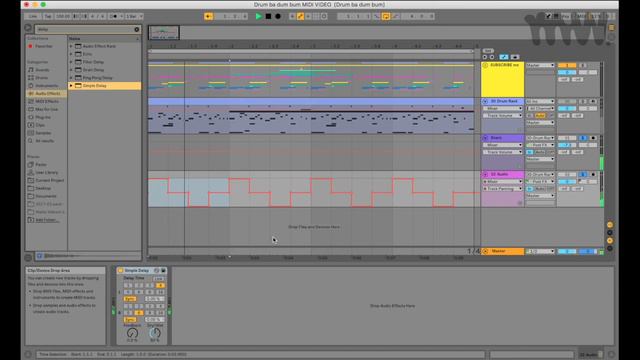The width and height of the screenshot is (640, 360).
Task: Select the Drums category
Action: 41,78
